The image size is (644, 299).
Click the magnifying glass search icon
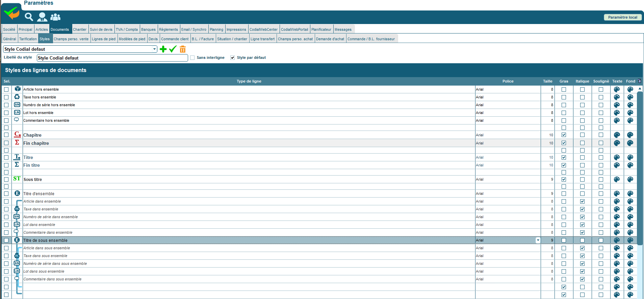click(29, 17)
